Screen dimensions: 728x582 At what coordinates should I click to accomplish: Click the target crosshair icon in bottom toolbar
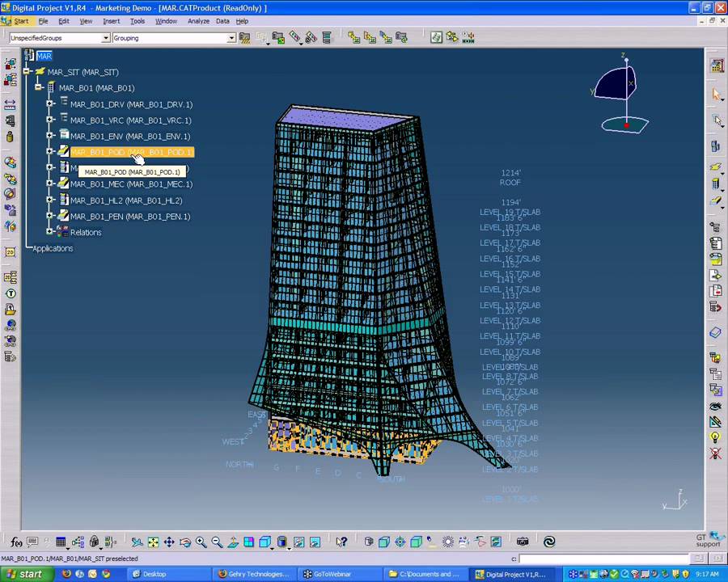pyautogui.click(x=400, y=542)
